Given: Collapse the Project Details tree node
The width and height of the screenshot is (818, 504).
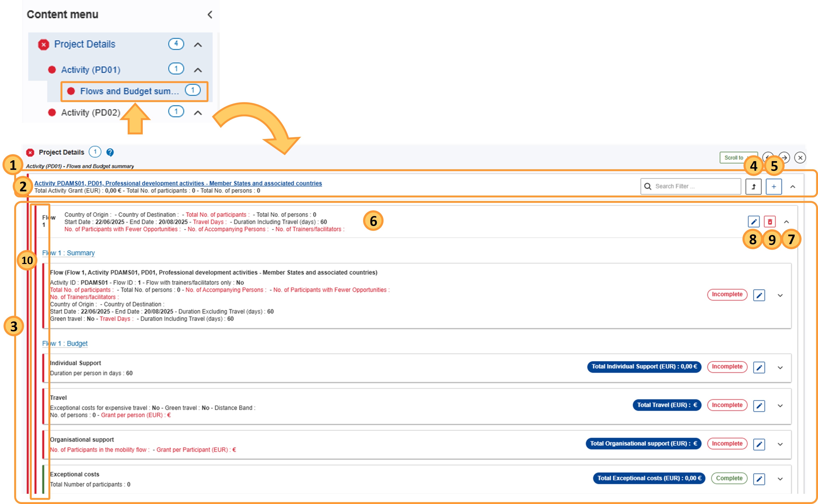Looking at the screenshot, I should coord(198,45).
